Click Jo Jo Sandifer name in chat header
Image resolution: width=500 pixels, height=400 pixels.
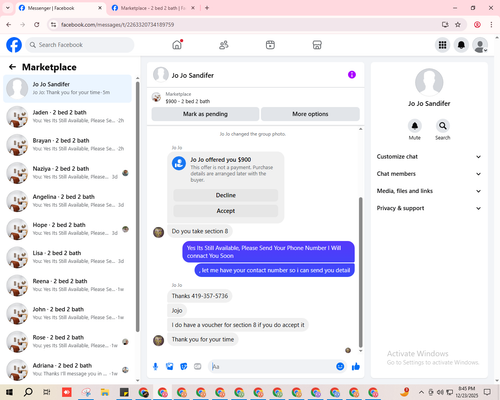193,75
